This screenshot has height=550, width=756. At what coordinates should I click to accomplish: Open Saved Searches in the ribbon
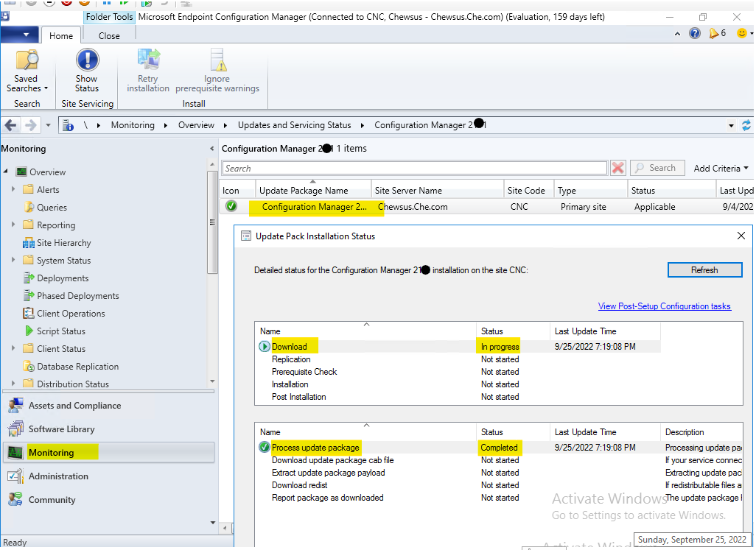coord(27,71)
